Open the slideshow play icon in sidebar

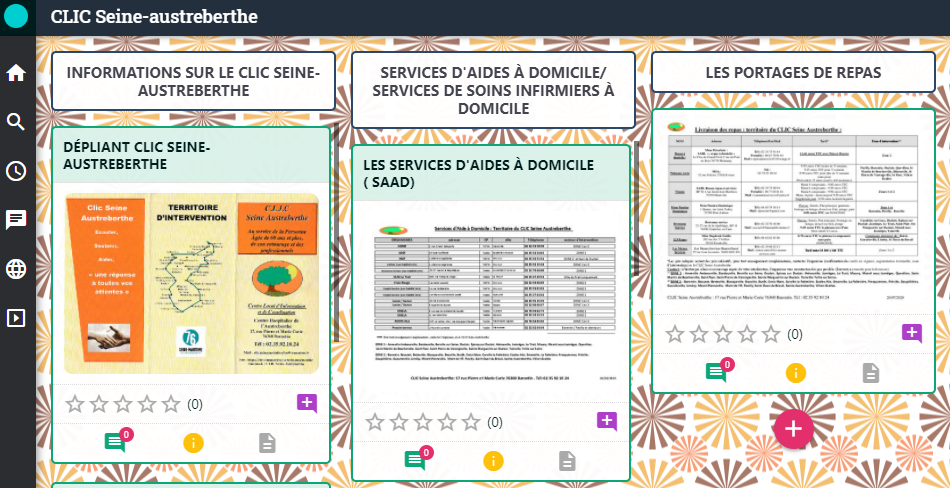[16, 318]
